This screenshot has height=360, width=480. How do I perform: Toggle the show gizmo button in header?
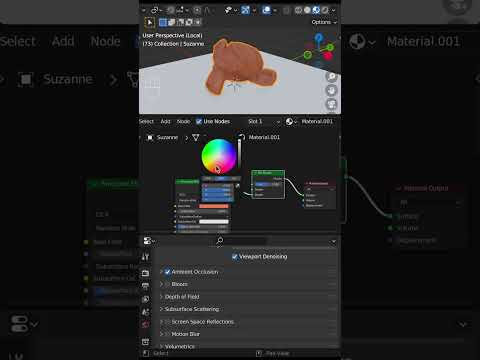coord(245,10)
